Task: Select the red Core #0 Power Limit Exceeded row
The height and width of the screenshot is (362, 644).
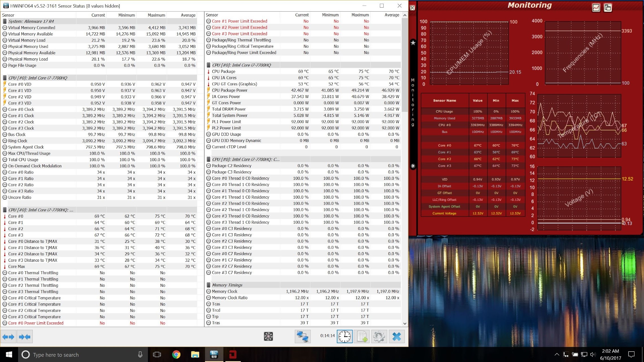Action: coord(99,323)
